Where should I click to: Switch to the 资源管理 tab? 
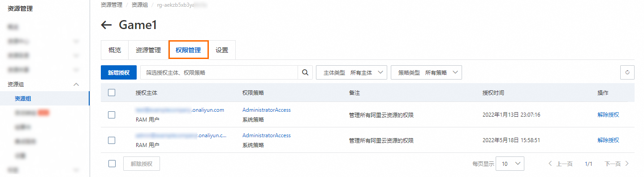point(148,51)
